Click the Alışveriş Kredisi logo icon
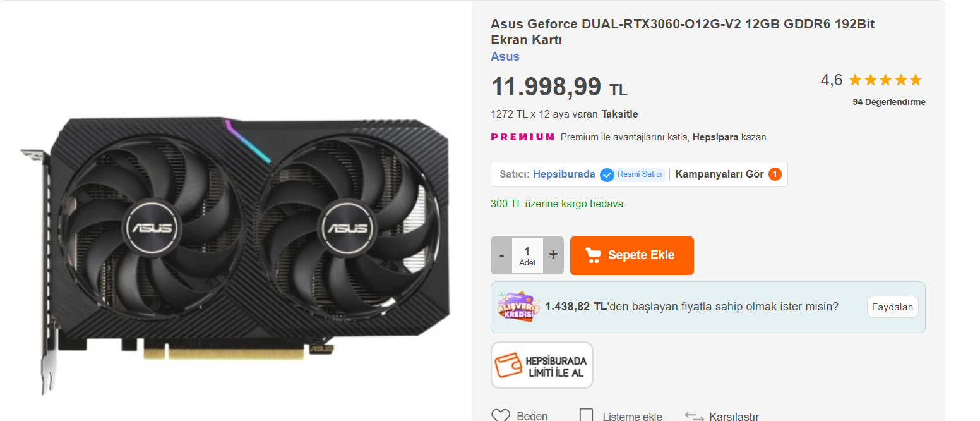 click(x=518, y=307)
